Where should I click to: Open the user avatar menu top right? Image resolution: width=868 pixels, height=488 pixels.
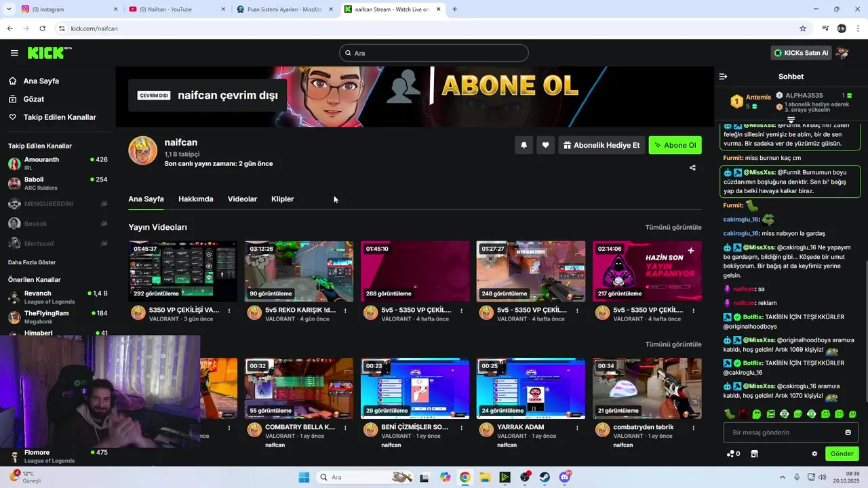coord(842,53)
